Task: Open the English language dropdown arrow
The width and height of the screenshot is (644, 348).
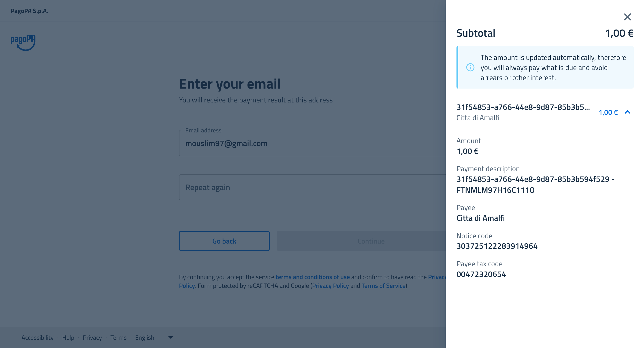Action: [171, 337]
